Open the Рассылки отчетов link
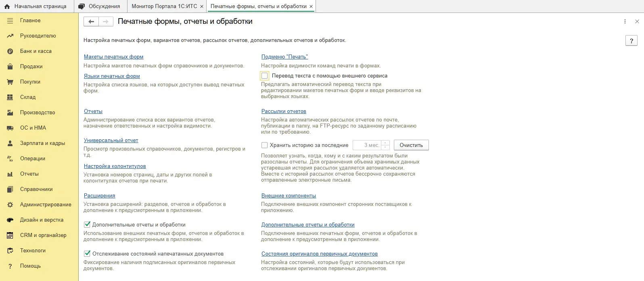Screen dimensions: 644x281 284,111
